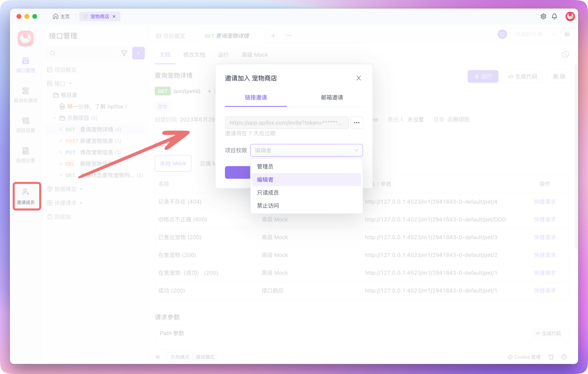The height and width of the screenshot is (374, 588).
Task: Click the filter funnel icon
Action: tap(124, 53)
